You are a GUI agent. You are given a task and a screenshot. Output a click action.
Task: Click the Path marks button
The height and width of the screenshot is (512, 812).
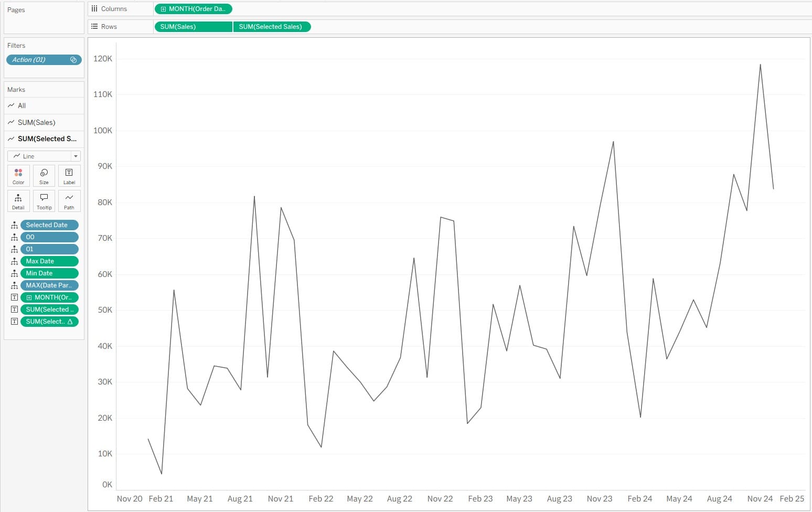(69, 201)
